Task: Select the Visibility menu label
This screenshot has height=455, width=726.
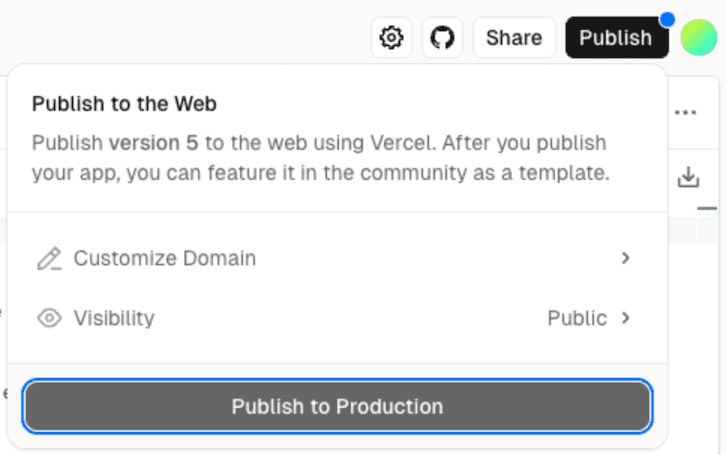Action: (114, 318)
